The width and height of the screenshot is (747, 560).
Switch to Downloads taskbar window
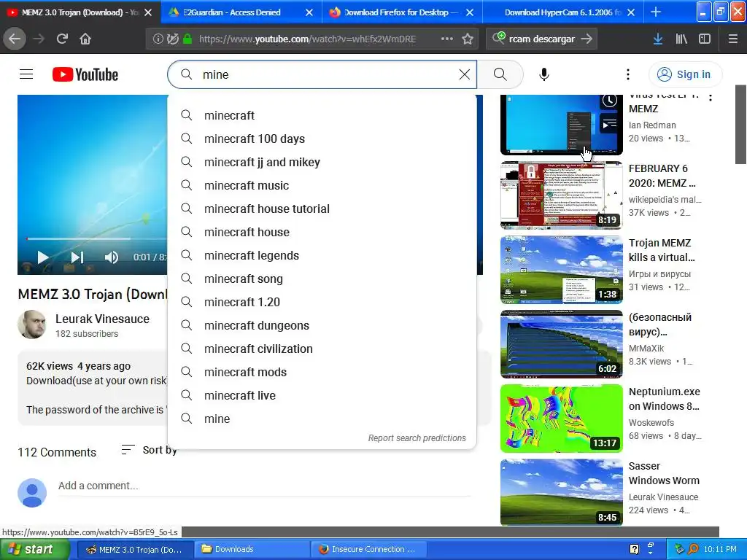tap(252, 549)
